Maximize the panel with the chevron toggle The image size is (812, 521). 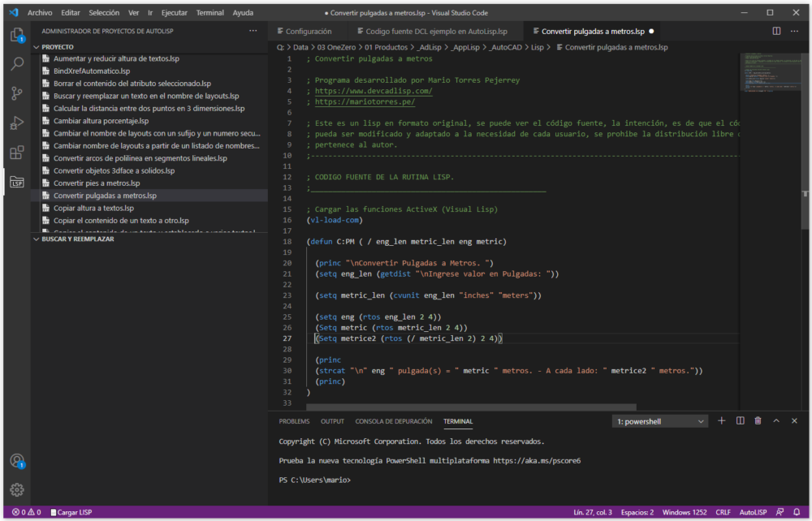pyautogui.click(x=776, y=420)
